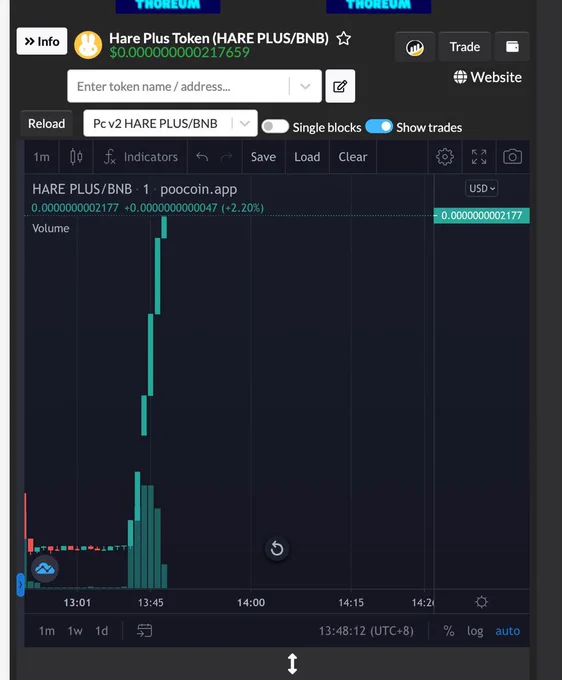Open the go-to-date calendar icon
The width and height of the screenshot is (562, 680).
144,631
